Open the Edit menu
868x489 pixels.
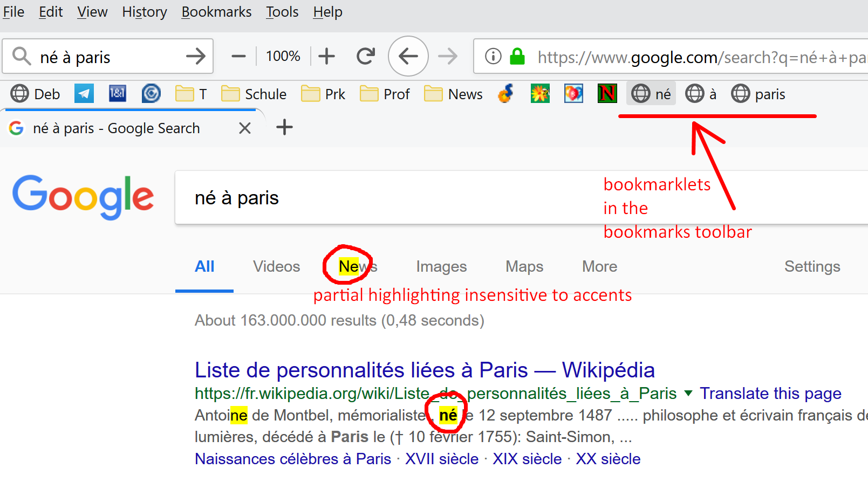pos(51,12)
